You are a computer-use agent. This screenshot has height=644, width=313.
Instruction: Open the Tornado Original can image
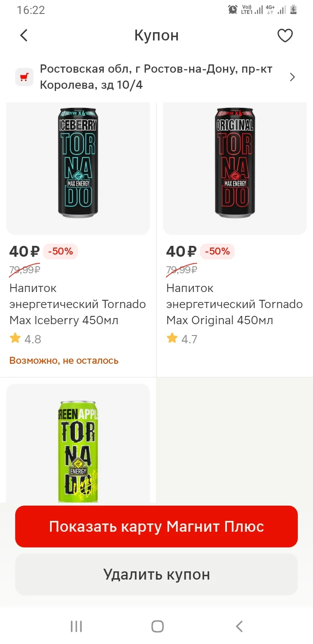coord(235,163)
